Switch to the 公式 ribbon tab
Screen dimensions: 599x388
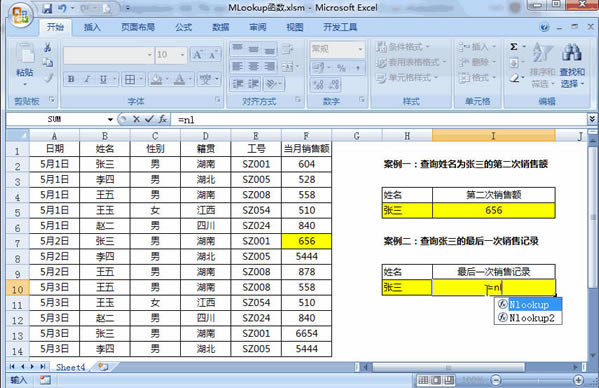click(x=183, y=27)
